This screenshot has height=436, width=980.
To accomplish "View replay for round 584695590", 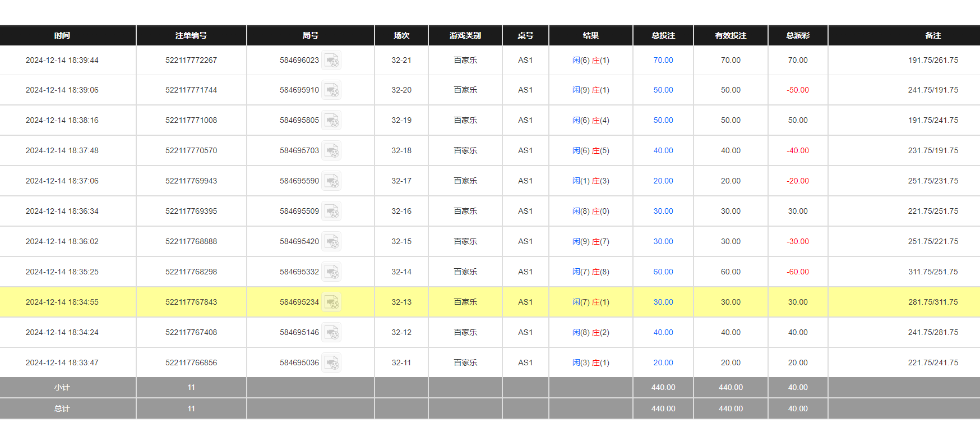I will [332, 181].
